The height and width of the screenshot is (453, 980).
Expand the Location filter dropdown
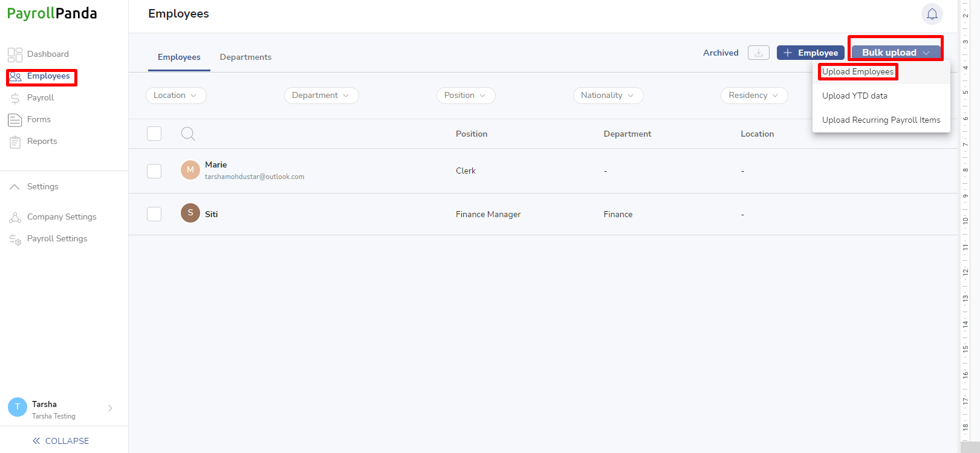[176, 96]
